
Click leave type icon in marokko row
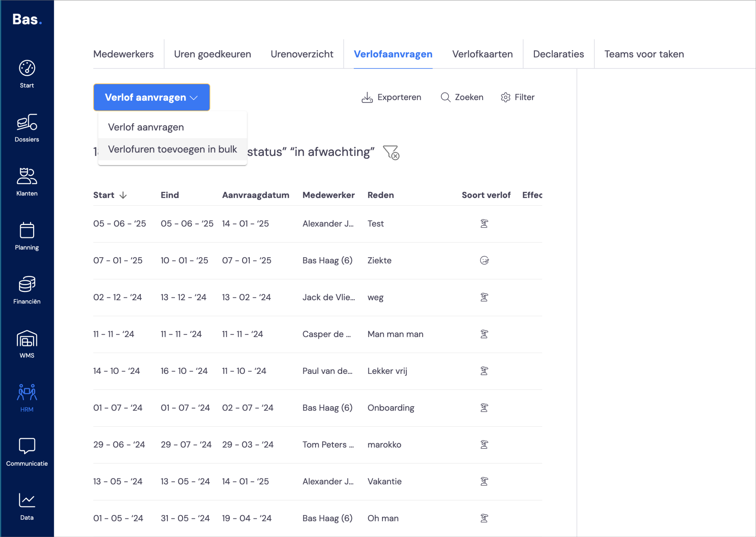pos(484,445)
